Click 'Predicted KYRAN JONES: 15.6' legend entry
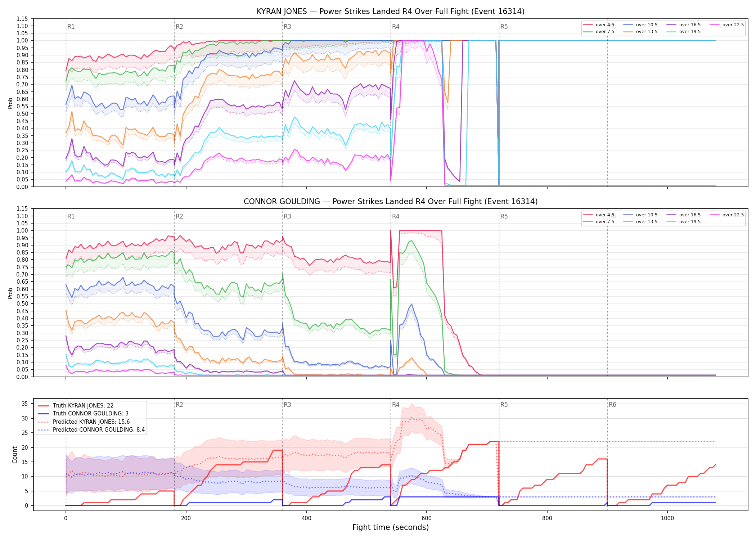Screen dimensions: 756x540 [91, 422]
